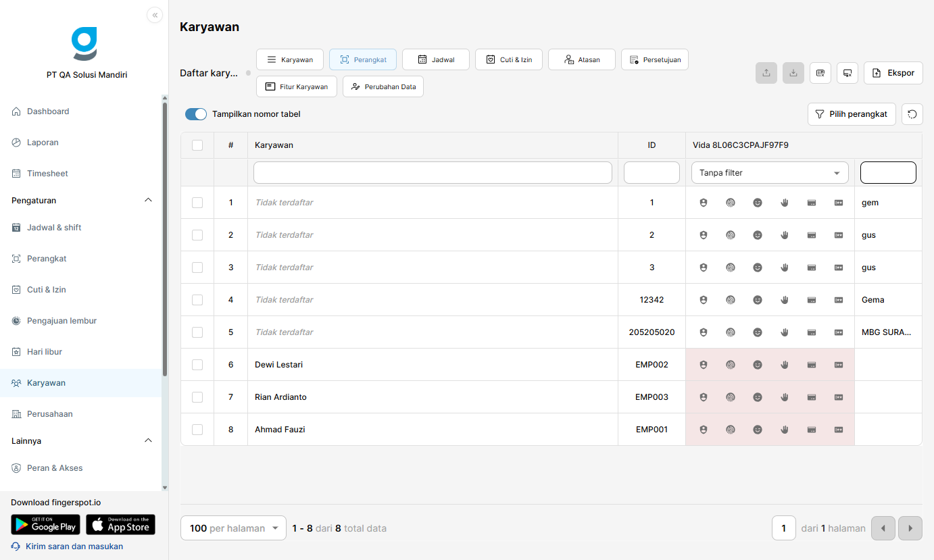Click the circular reset icon beside Pilih perangkat
Image resolution: width=934 pixels, height=560 pixels.
pos(912,114)
